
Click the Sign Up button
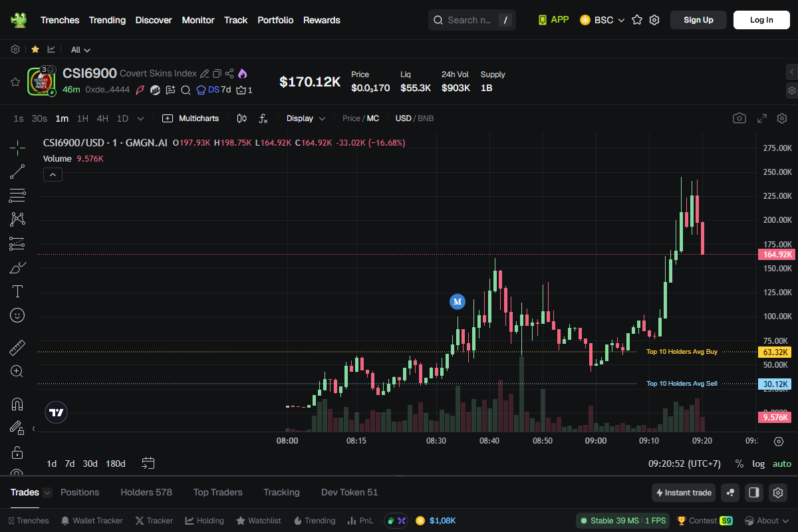click(698, 20)
